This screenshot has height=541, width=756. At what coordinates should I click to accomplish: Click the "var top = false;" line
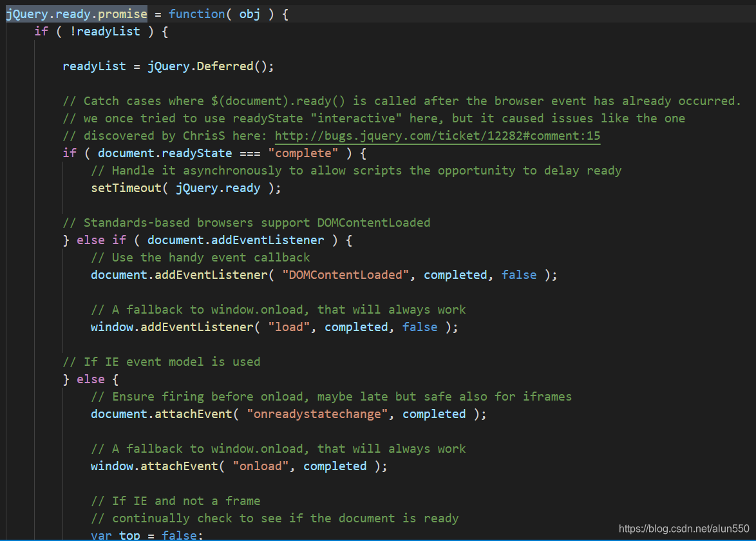(x=147, y=535)
